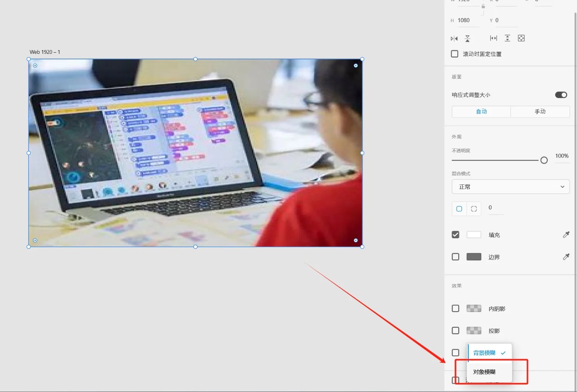Click the horizontal spacing distribute icon
Image resolution: width=577 pixels, height=392 pixels.
(x=494, y=38)
